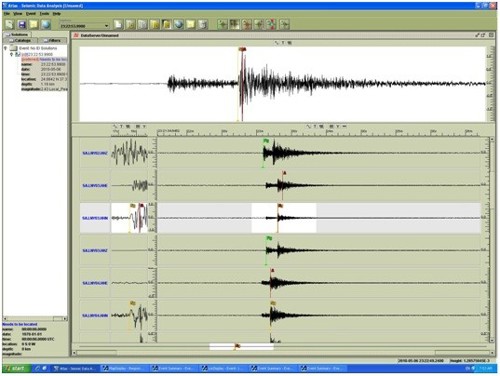
Task: Switch to the Catalogs tab
Action: (20, 40)
